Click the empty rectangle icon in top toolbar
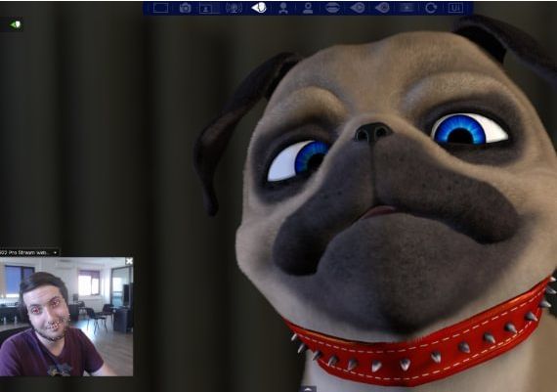This screenshot has height=392, width=557. coord(160,8)
